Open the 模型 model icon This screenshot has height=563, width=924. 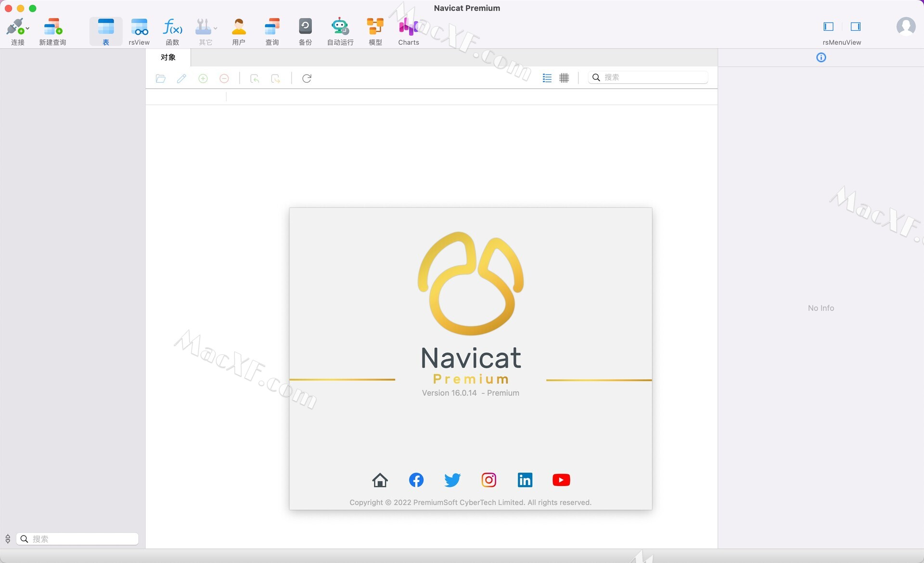pos(375,26)
